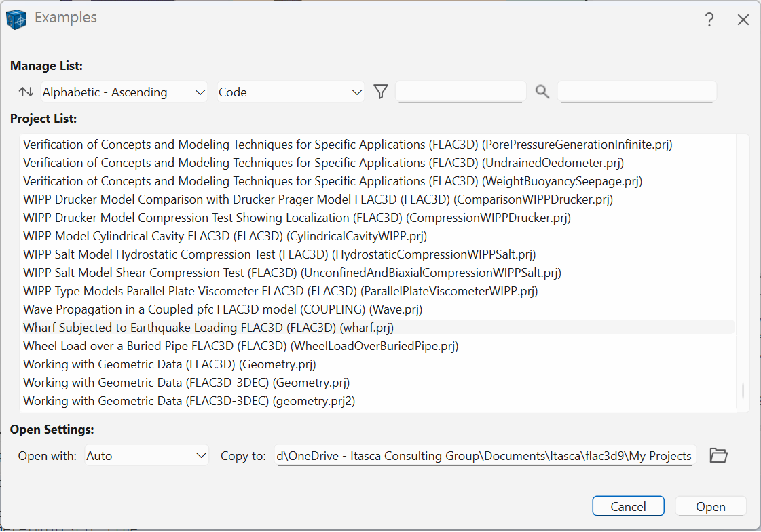Viewport: 761px width, 532px height.
Task: Expand the Alphabetic - Ascending sort dropdown
Action: pos(124,92)
